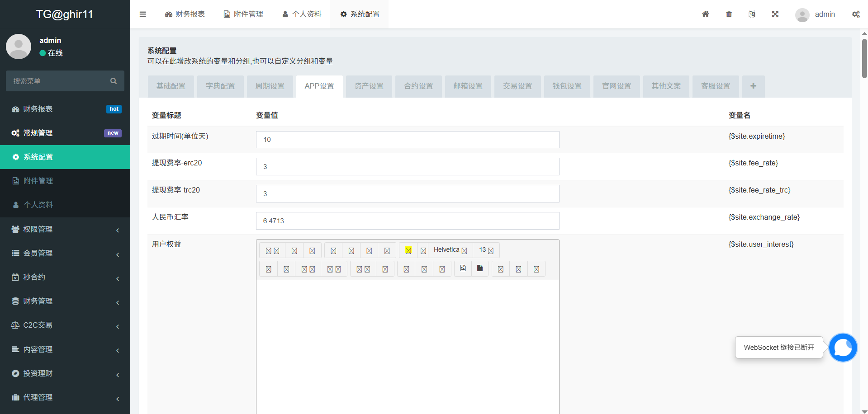Expand the 会员管理 sidebar menu
Image resolution: width=868 pixels, height=414 pixels.
65,253
